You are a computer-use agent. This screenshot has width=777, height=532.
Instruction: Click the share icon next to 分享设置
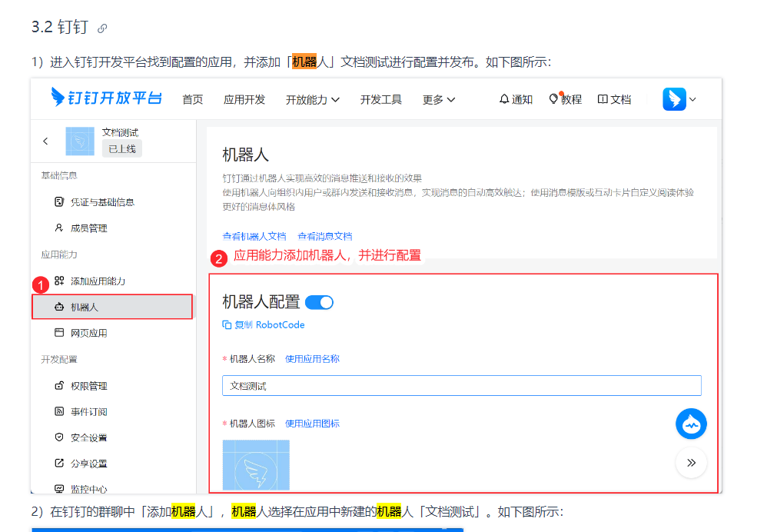(59, 463)
